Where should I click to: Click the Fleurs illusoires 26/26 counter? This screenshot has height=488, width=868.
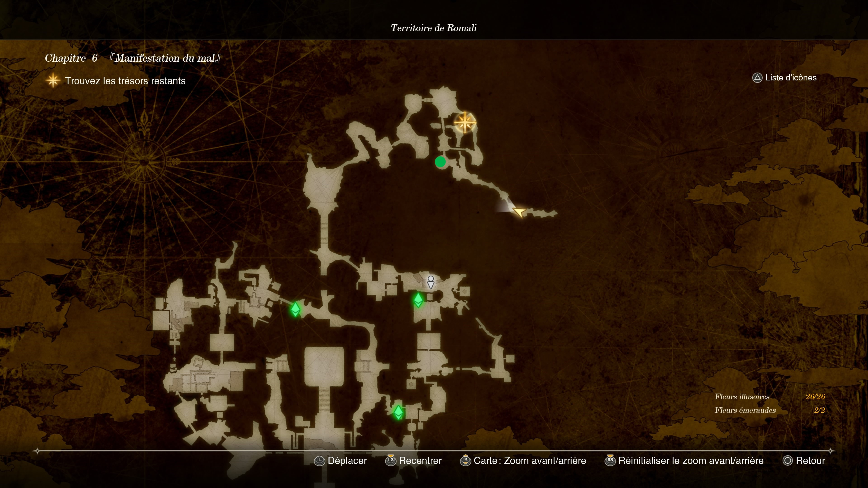click(x=770, y=396)
